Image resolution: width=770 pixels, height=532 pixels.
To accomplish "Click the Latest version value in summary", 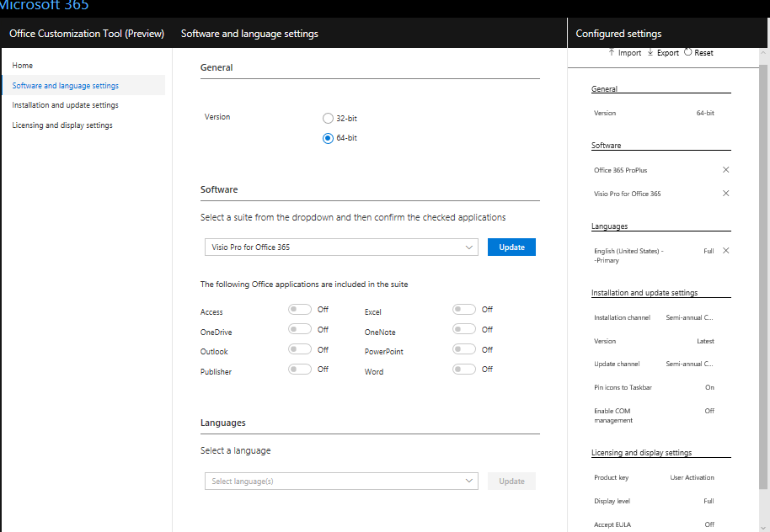I will point(705,341).
